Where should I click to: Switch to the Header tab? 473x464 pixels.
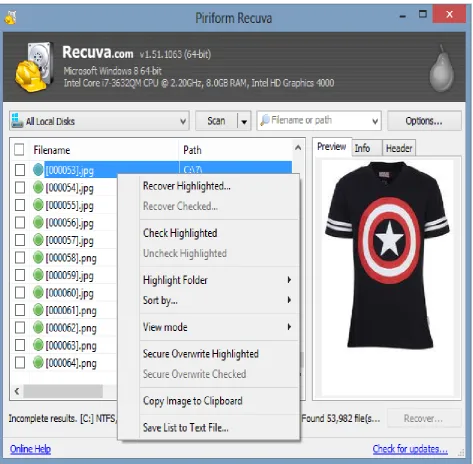[x=399, y=148]
